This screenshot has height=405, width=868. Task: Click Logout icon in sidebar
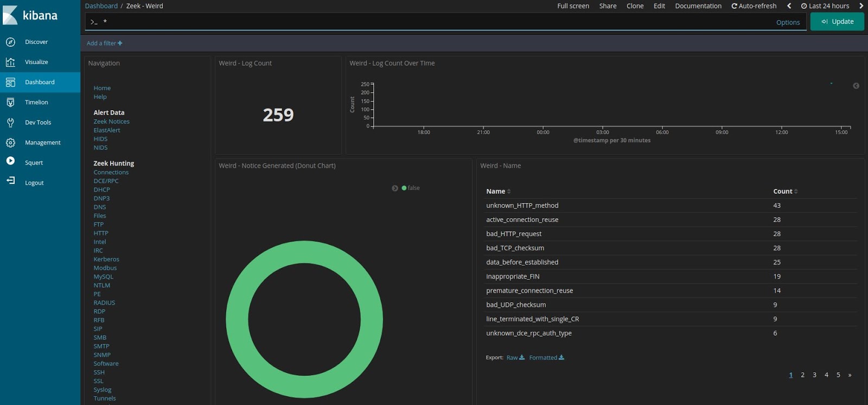coord(10,180)
